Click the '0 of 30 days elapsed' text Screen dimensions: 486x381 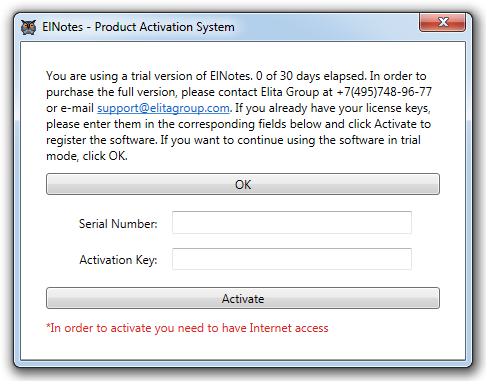(311, 76)
